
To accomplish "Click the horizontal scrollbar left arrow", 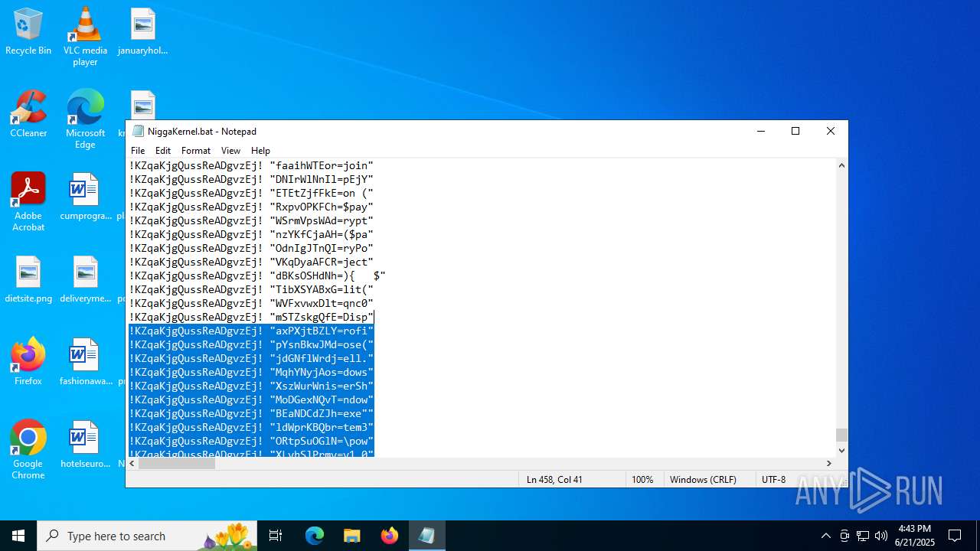I will click(132, 463).
